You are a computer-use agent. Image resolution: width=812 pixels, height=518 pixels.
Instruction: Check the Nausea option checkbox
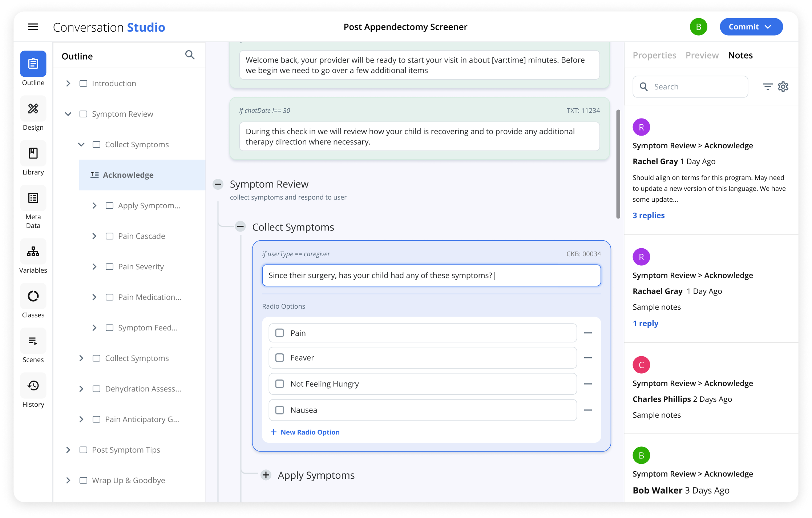279,410
